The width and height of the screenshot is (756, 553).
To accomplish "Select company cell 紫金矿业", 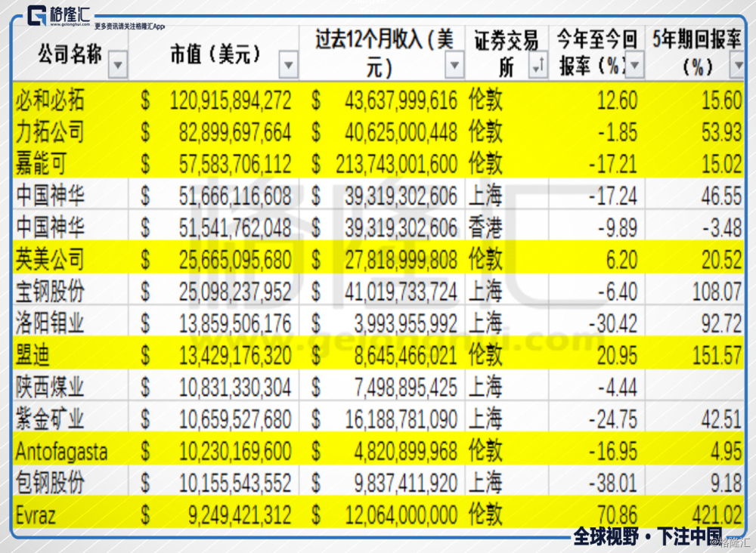I will (50, 419).
